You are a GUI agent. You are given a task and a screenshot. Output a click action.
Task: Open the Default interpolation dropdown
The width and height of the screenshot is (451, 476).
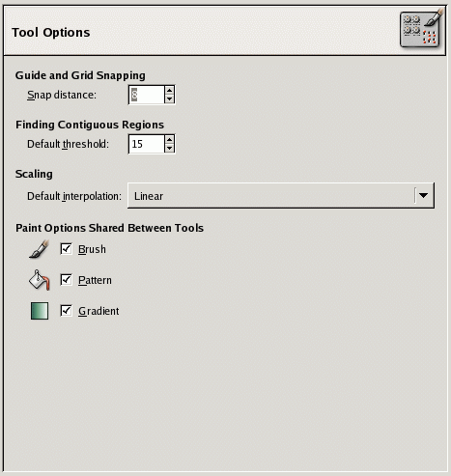pos(281,196)
